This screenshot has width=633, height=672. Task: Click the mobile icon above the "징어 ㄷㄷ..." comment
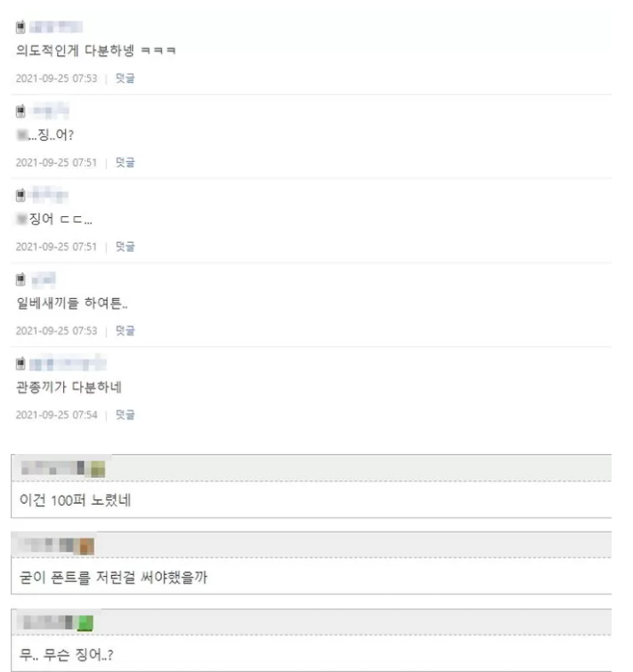coord(21,195)
